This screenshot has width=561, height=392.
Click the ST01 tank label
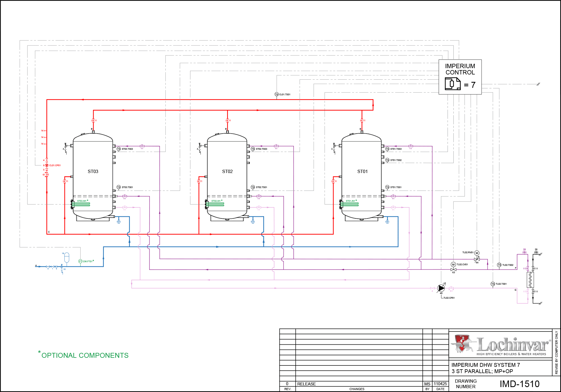pyautogui.click(x=362, y=172)
